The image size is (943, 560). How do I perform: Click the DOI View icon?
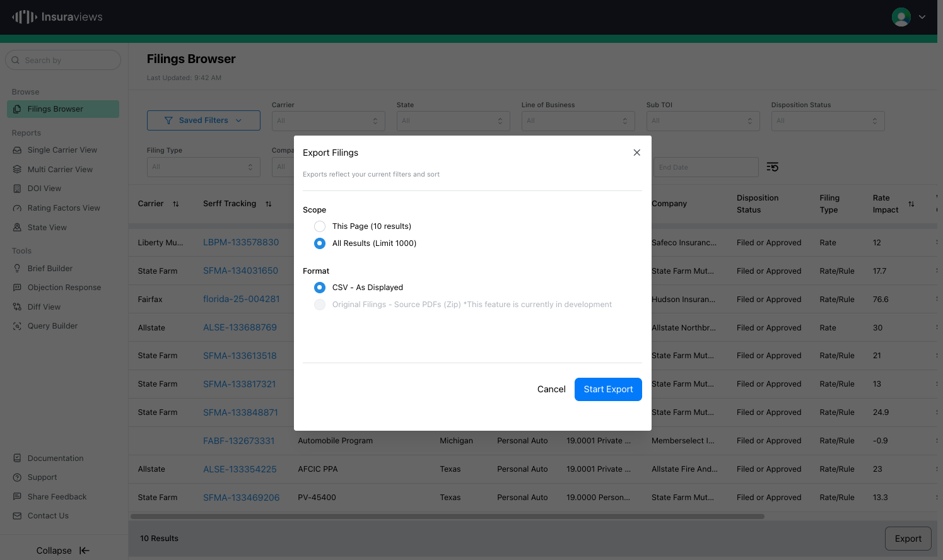point(17,189)
